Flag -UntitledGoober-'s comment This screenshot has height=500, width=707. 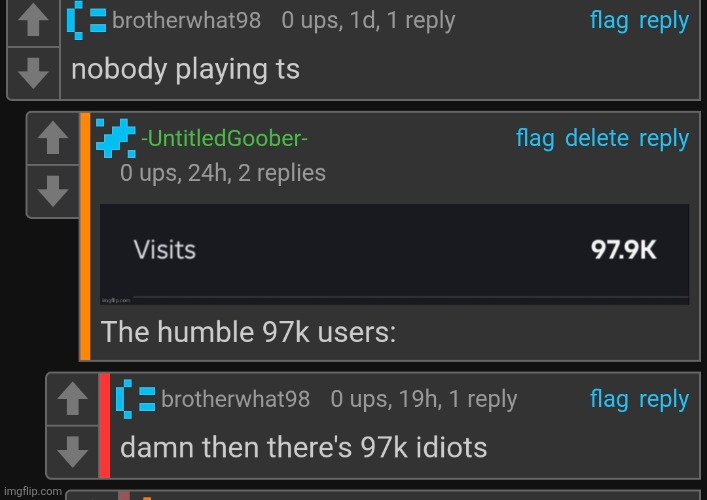point(535,138)
